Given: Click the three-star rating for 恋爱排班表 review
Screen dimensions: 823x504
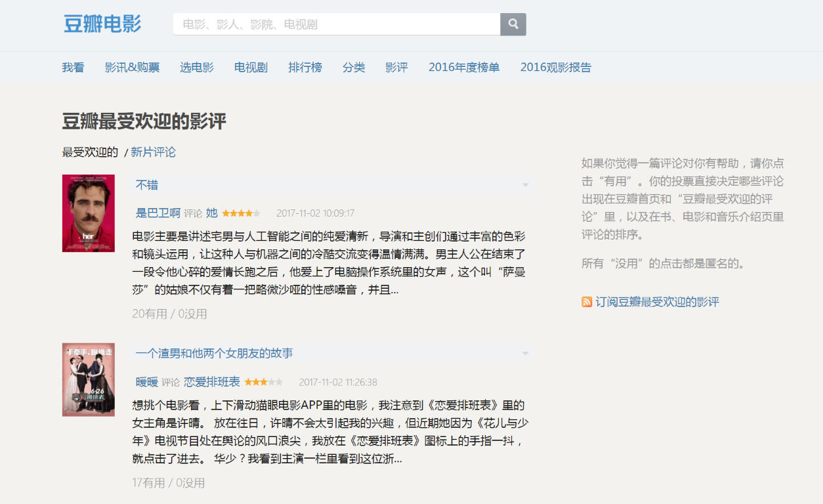Looking at the screenshot, I should [264, 381].
